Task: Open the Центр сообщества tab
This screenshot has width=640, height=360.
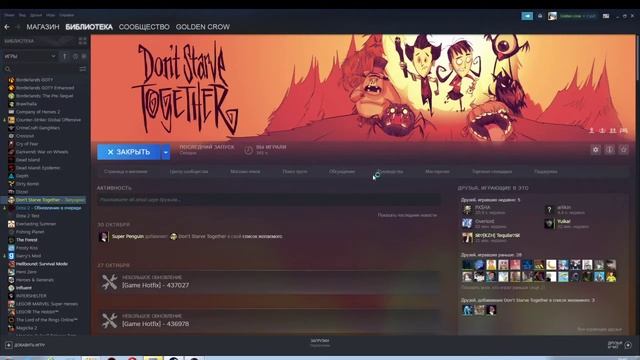Action: 189,172
